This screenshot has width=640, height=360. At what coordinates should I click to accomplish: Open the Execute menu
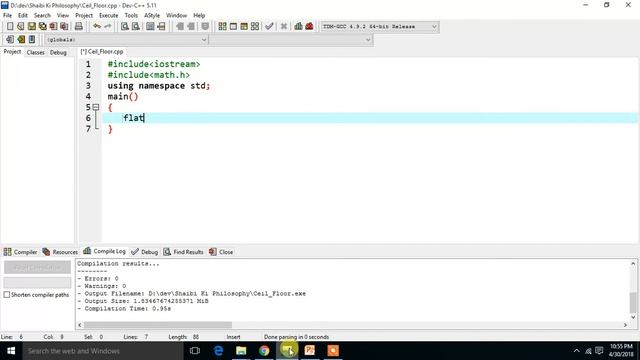(109, 16)
